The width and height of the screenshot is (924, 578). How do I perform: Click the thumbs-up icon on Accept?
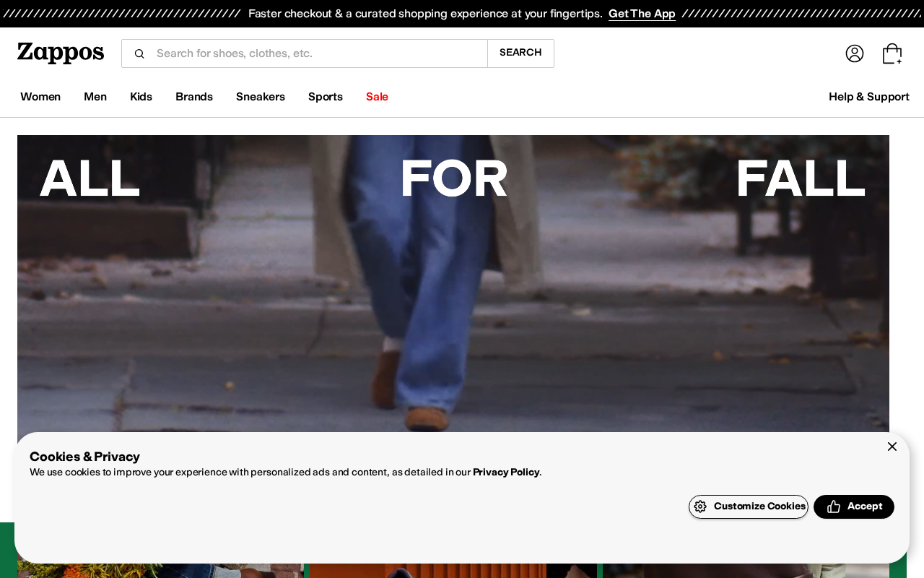(x=834, y=506)
